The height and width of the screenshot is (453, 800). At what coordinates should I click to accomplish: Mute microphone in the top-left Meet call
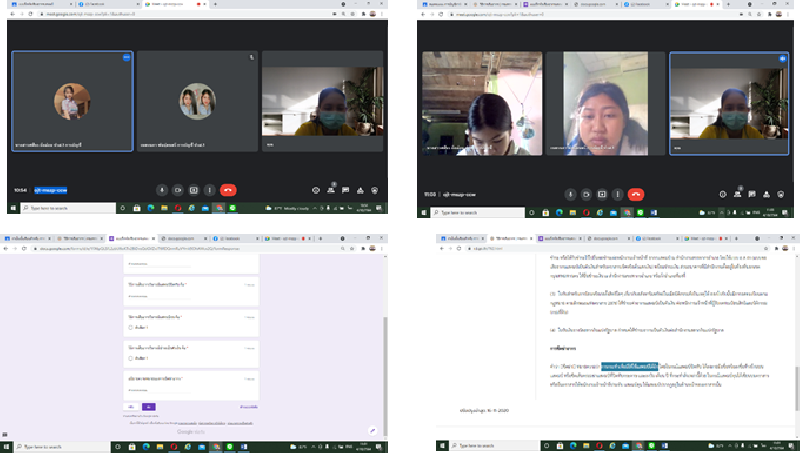pyautogui.click(x=162, y=189)
